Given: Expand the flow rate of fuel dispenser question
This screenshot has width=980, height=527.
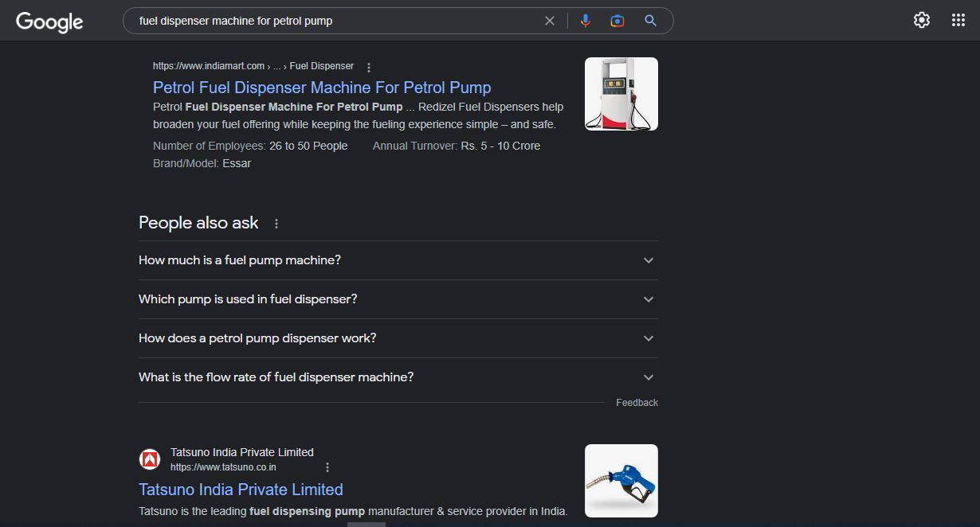Looking at the screenshot, I should coord(398,377).
